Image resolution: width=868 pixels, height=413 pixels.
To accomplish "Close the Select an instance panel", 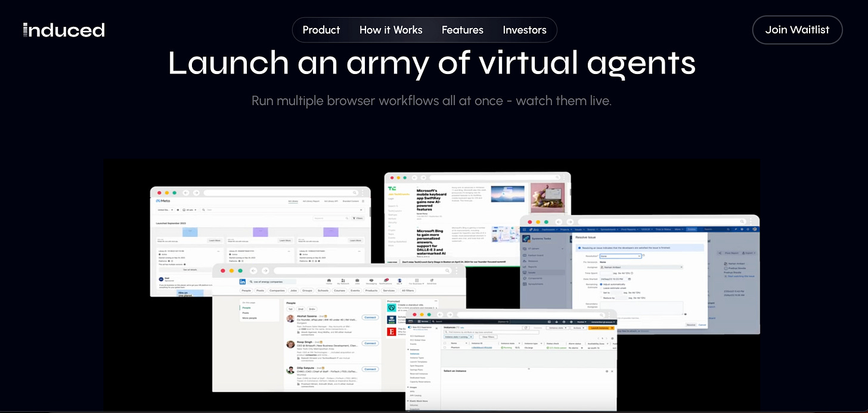I will click(612, 371).
